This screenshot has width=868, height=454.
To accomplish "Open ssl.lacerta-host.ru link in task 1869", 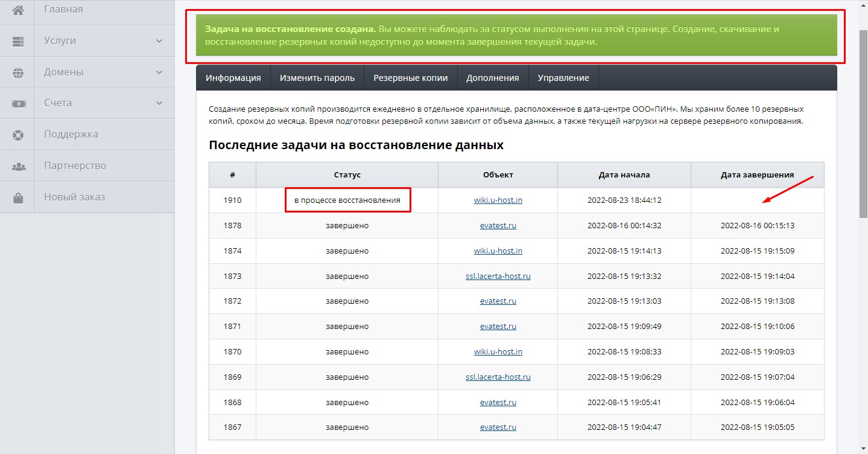I will point(498,377).
